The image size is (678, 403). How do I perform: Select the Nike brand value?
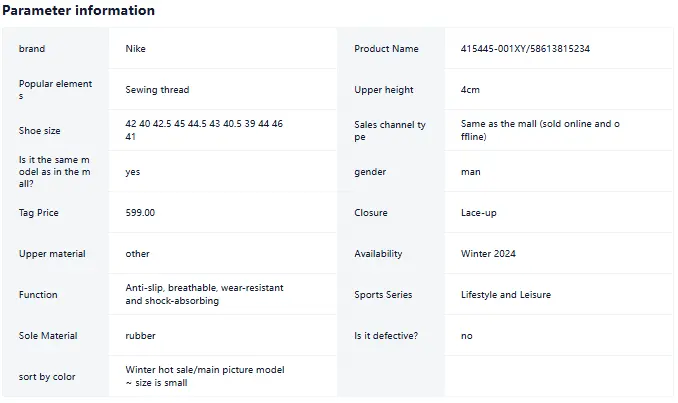coord(135,48)
